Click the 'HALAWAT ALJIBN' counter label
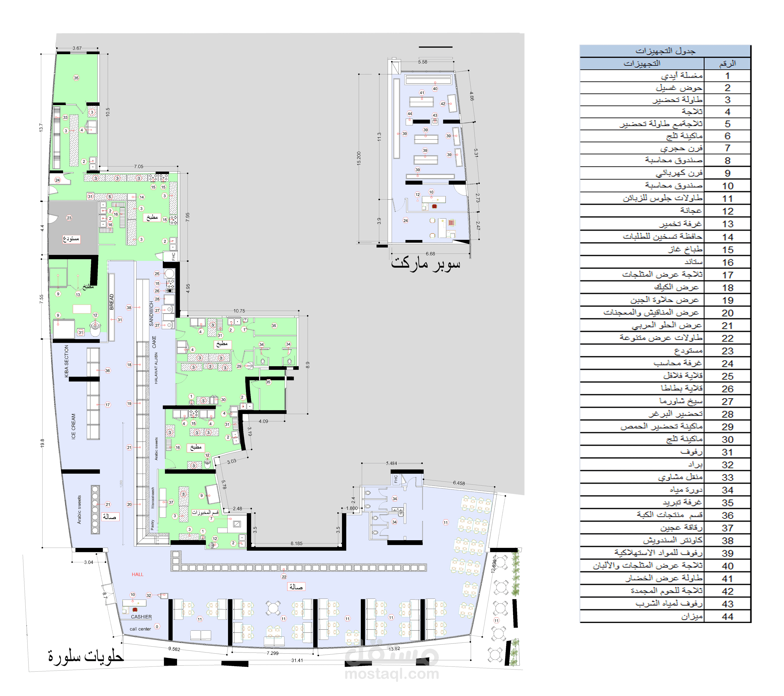Screen dimensions: 784x696 pos(156,368)
